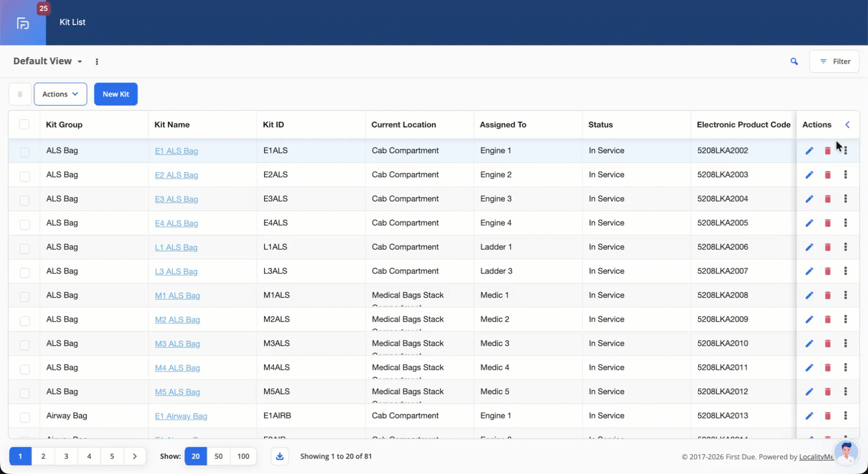Image resolution: width=868 pixels, height=474 pixels.
Task: Click the bulk delete trash button
Action: [x=20, y=94]
